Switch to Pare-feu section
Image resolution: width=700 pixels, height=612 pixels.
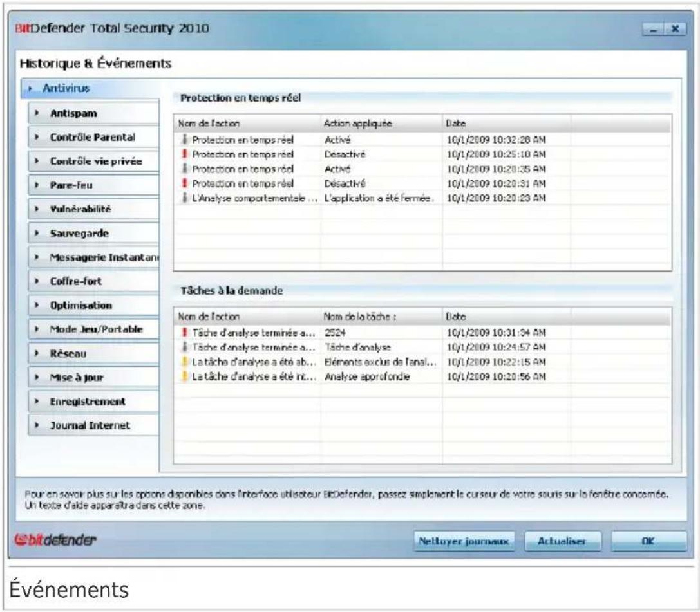click(94, 185)
